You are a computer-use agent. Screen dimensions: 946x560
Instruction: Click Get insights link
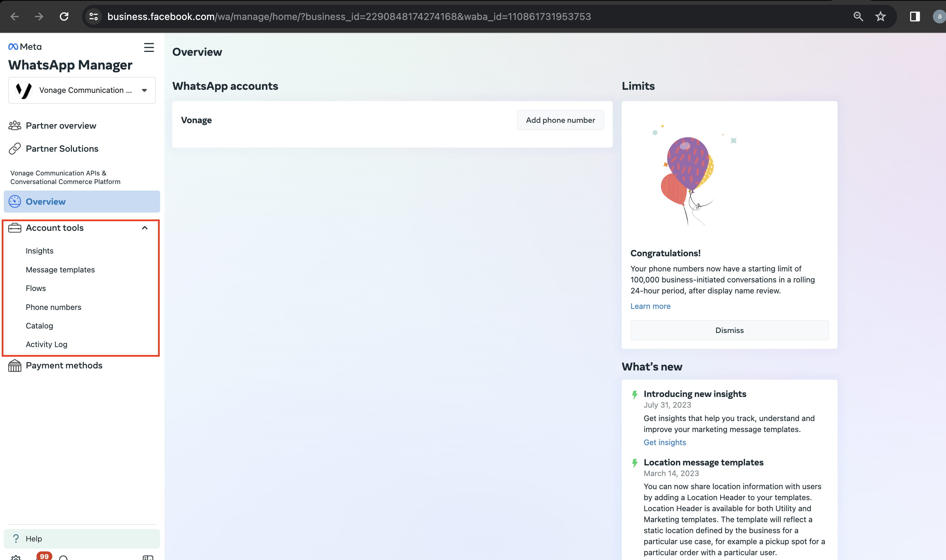[665, 442]
